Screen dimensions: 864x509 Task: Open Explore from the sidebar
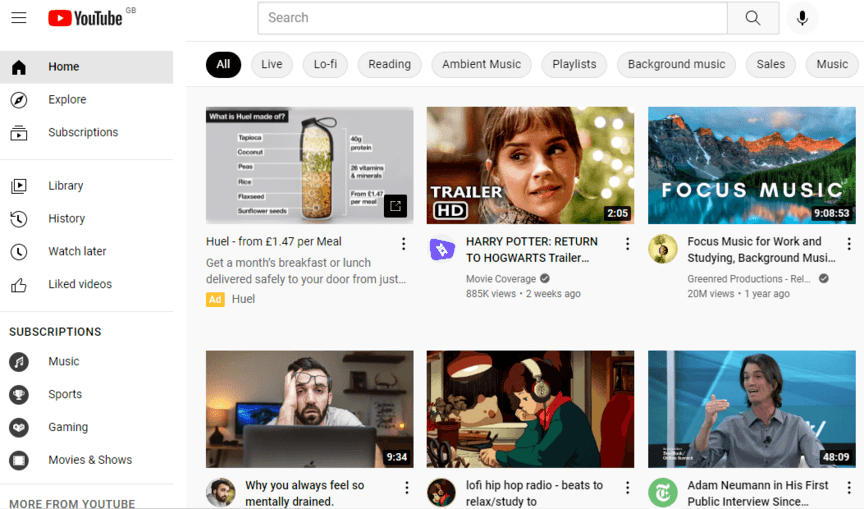coord(67,100)
